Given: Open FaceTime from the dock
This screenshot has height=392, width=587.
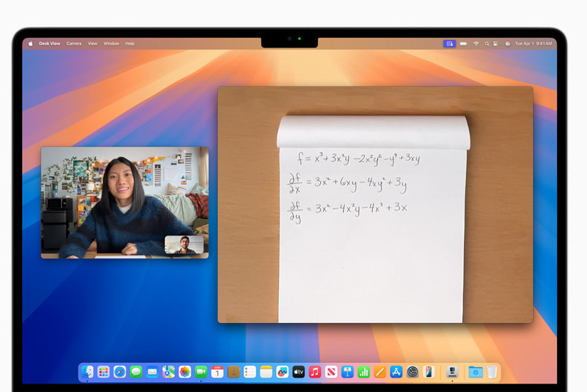Looking at the screenshot, I should [x=201, y=372].
